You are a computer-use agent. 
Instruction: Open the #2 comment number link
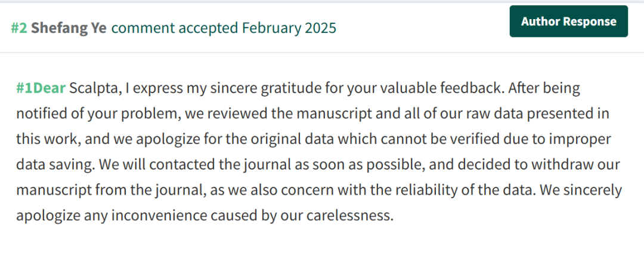19,27
